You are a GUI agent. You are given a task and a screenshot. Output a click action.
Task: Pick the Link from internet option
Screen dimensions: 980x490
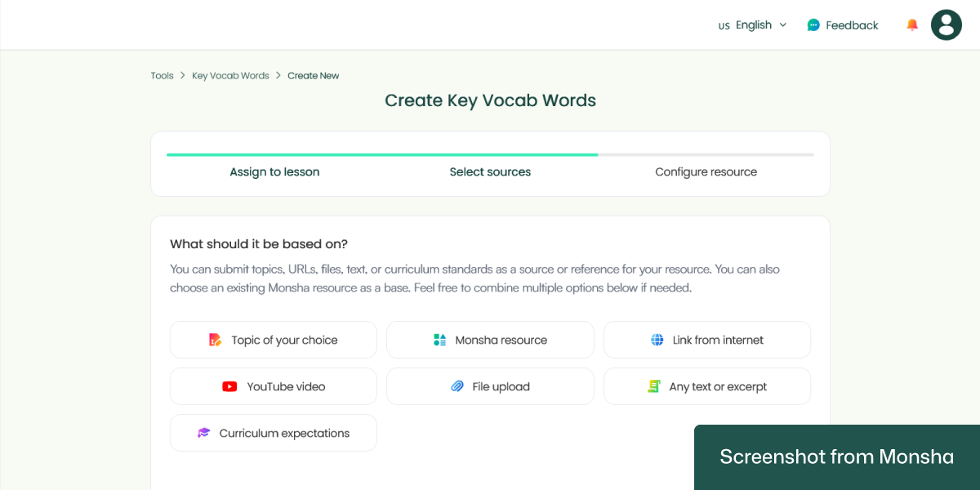[x=707, y=340]
